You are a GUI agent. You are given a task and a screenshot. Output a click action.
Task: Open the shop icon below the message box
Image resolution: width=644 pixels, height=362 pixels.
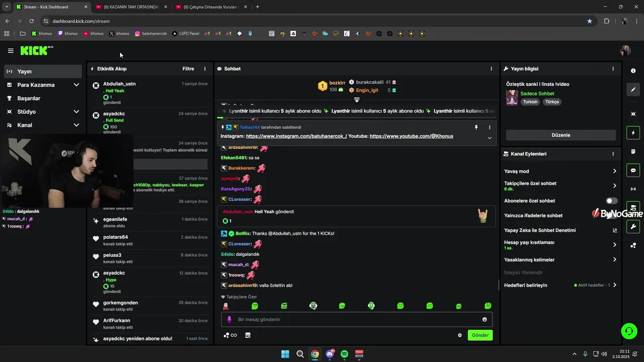(x=248, y=335)
